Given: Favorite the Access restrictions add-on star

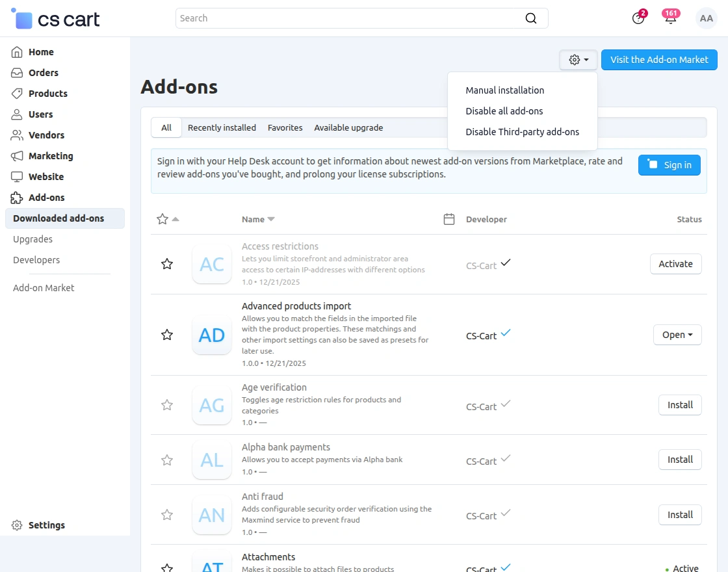Looking at the screenshot, I should (x=167, y=264).
